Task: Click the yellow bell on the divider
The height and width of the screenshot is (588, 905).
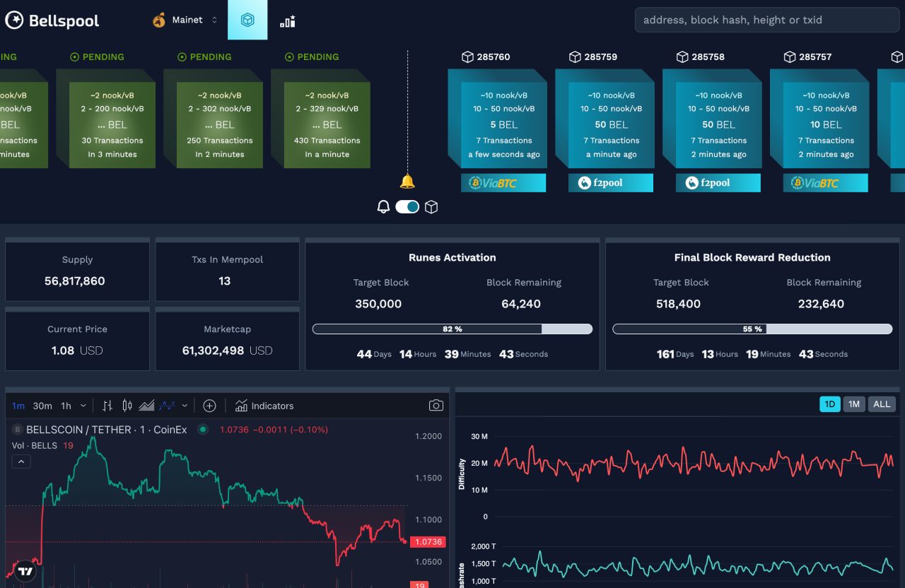Action: tap(407, 182)
